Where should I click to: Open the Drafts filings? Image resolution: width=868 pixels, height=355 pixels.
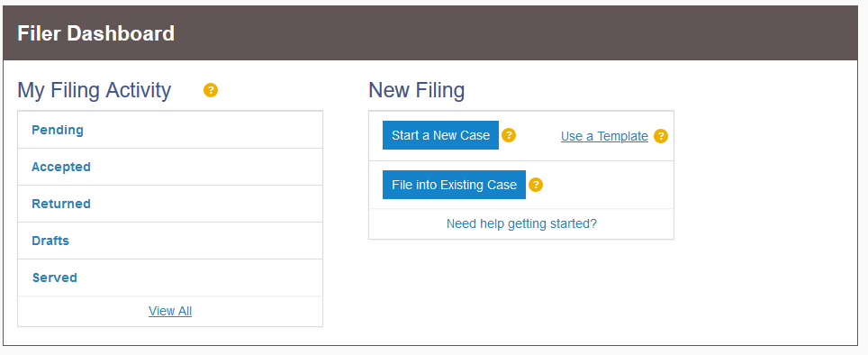[x=50, y=241]
